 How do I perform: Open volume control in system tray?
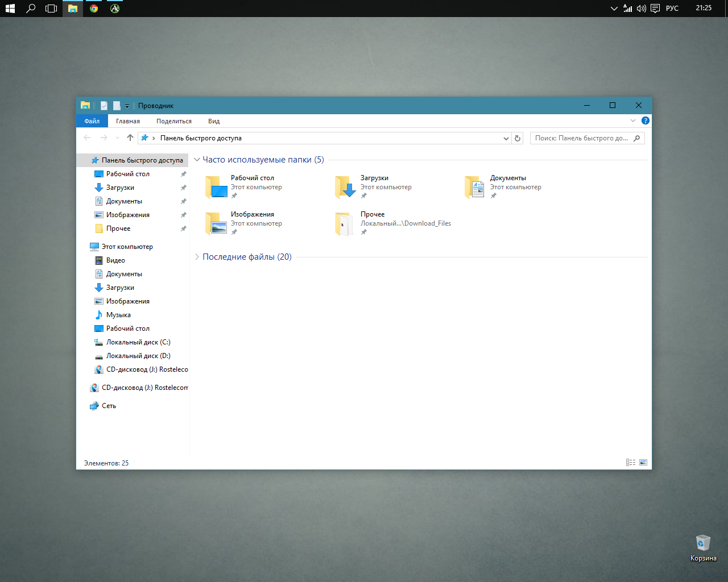pos(642,9)
